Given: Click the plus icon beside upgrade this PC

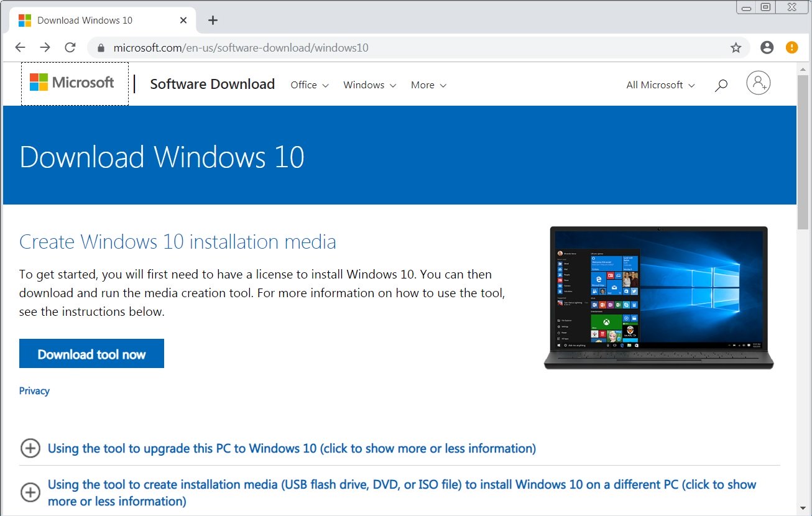Looking at the screenshot, I should click(30, 448).
